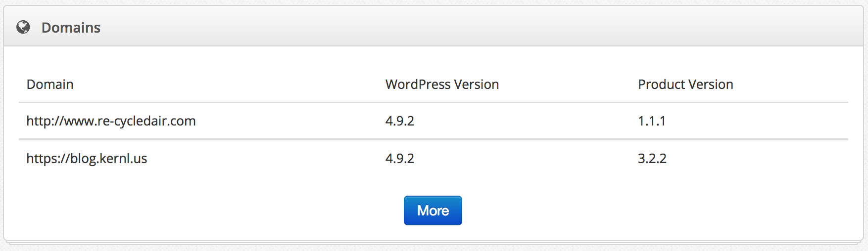The image size is (868, 251).
Task: Select the Product Version column header
Action: [x=685, y=84]
